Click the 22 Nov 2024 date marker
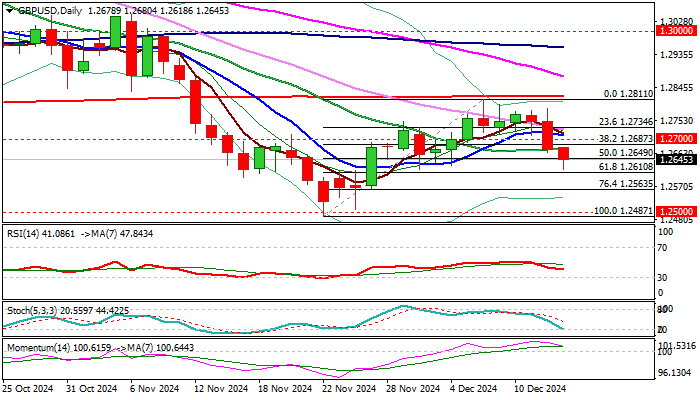The height and width of the screenshot is (400, 700). pyautogui.click(x=350, y=389)
